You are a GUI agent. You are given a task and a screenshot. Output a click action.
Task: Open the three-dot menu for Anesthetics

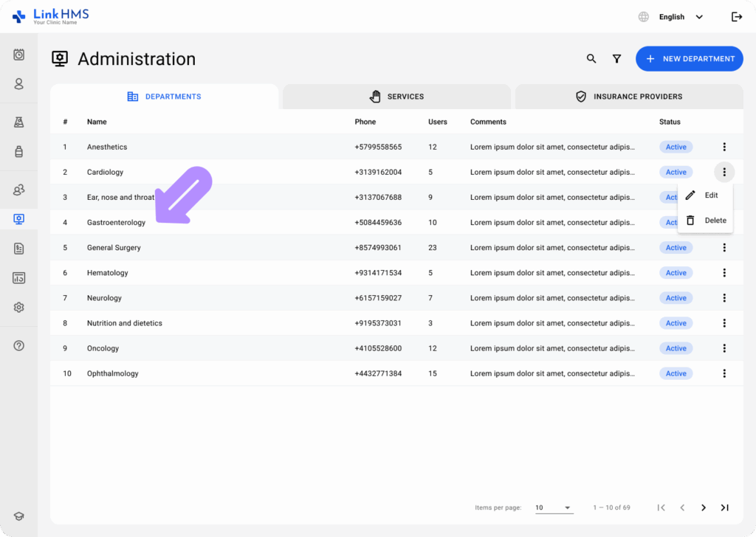(x=724, y=147)
